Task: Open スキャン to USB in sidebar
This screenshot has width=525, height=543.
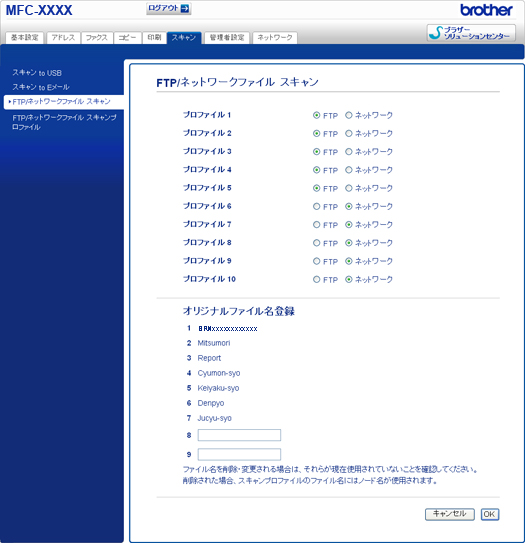Action: (x=37, y=73)
